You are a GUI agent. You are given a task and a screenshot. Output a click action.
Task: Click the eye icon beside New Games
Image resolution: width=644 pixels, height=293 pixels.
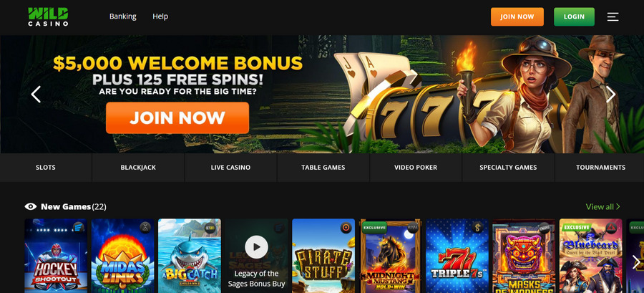[x=30, y=207]
